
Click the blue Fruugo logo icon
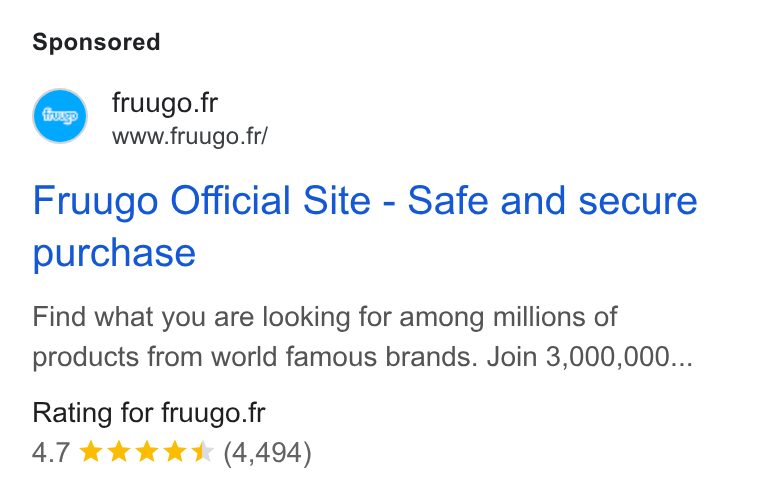60,116
